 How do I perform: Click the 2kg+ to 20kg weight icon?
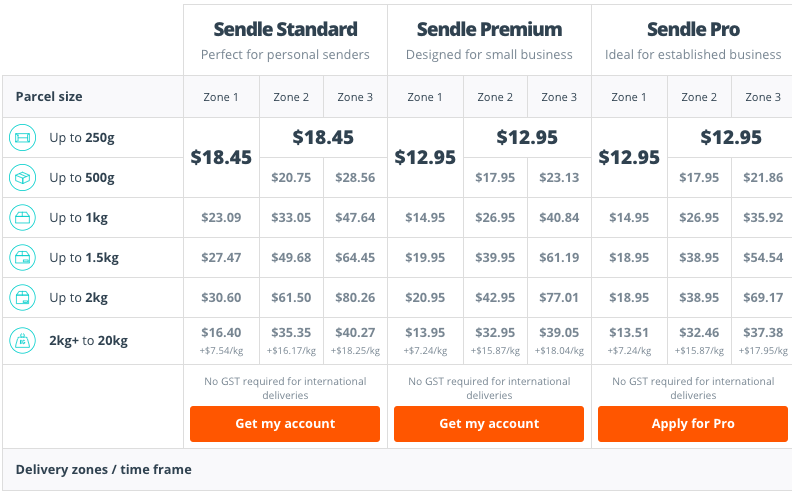[x=22, y=341]
